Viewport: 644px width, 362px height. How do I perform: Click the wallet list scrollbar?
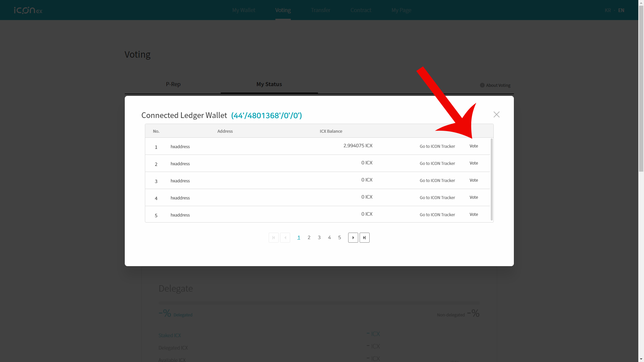[492, 179]
